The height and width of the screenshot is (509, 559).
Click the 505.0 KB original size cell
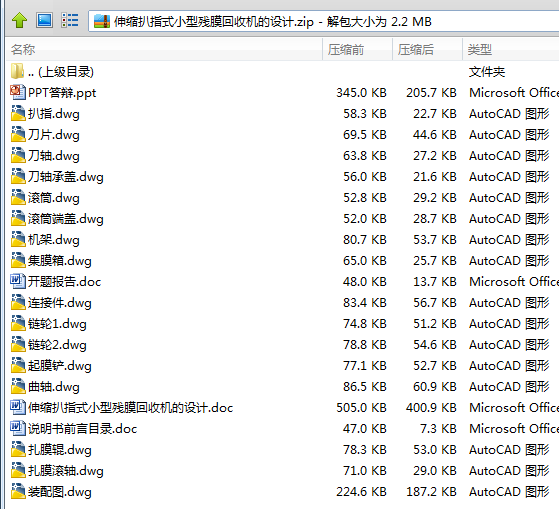pyautogui.click(x=361, y=408)
